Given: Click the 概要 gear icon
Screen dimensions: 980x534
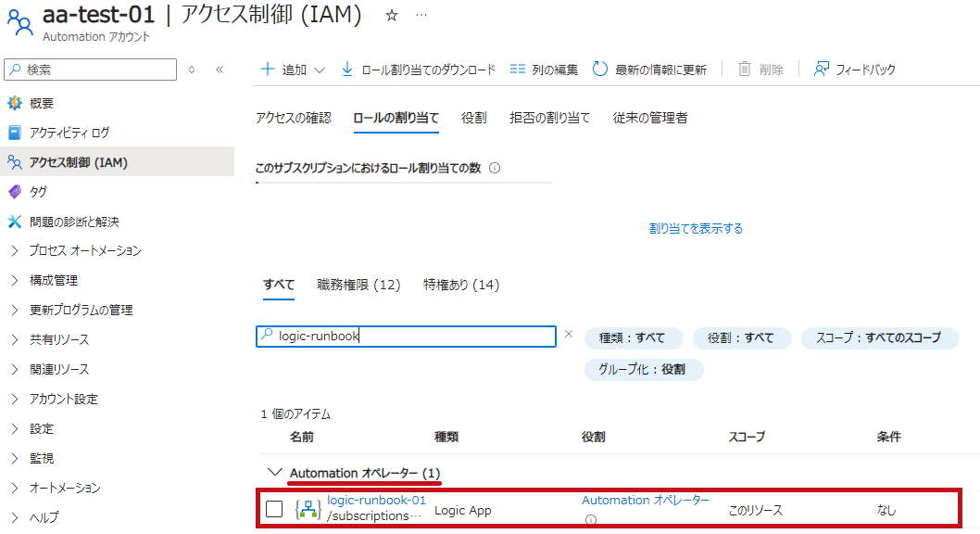Looking at the screenshot, I should (x=15, y=103).
